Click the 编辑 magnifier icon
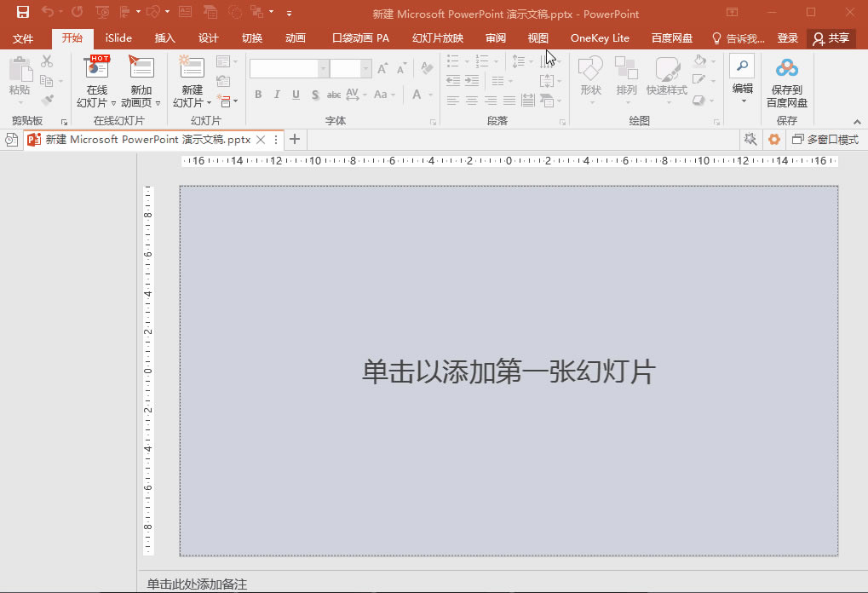868x593 pixels. pyautogui.click(x=742, y=66)
